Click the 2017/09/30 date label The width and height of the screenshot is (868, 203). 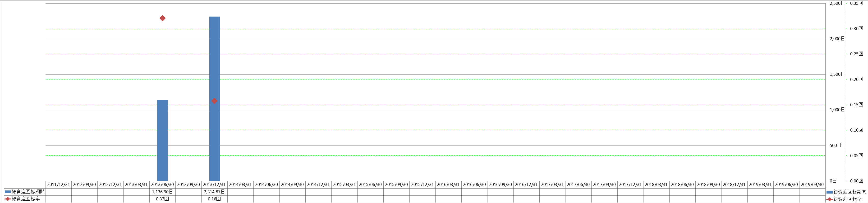(604, 185)
